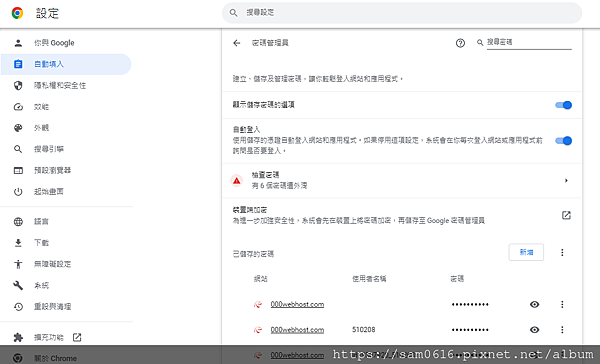Click the 510208 username text
The image size is (600, 364).
(x=364, y=330)
